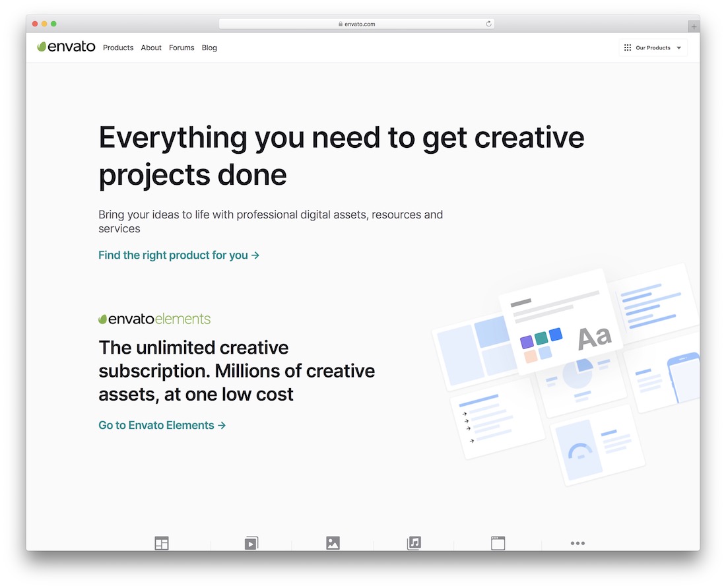This screenshot has width=726, height=588.
Task: Choose the music note audio icon
Action: pos(414,542)
